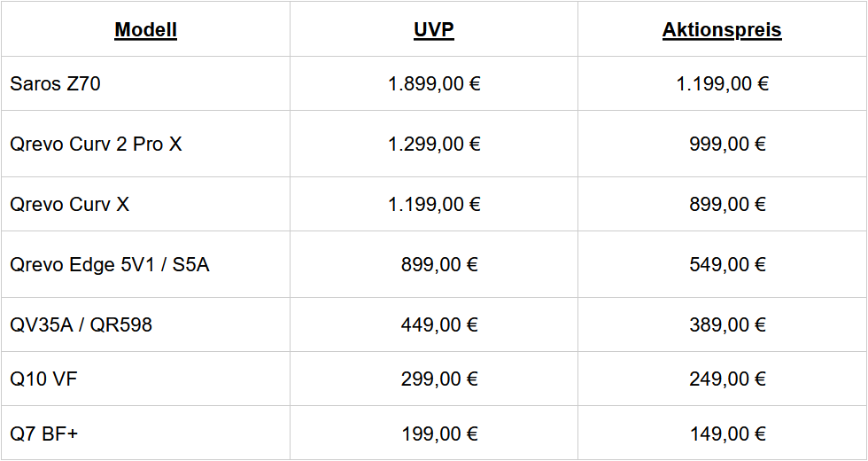Image resolution: width=868 pixels, height=461 pixels.
Task: Click the Saros Z70 UVP of 1.899,00 €
Action: click(x=434, y=84)
